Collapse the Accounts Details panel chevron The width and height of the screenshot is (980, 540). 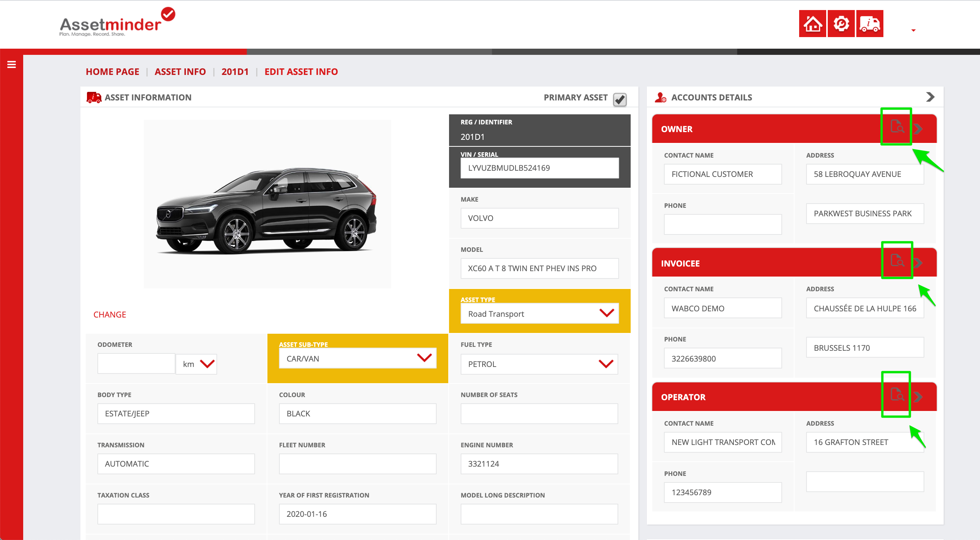click(x=931, y=97)
